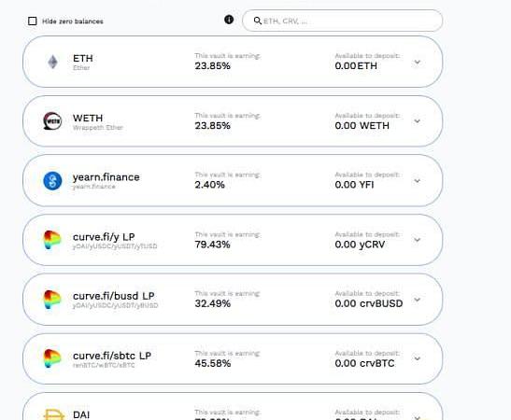The height and width of the screenshot is (420, 511).
Task: Click the curve.fi/sbtc LP rainbow icon
Action: pos(52,358)
